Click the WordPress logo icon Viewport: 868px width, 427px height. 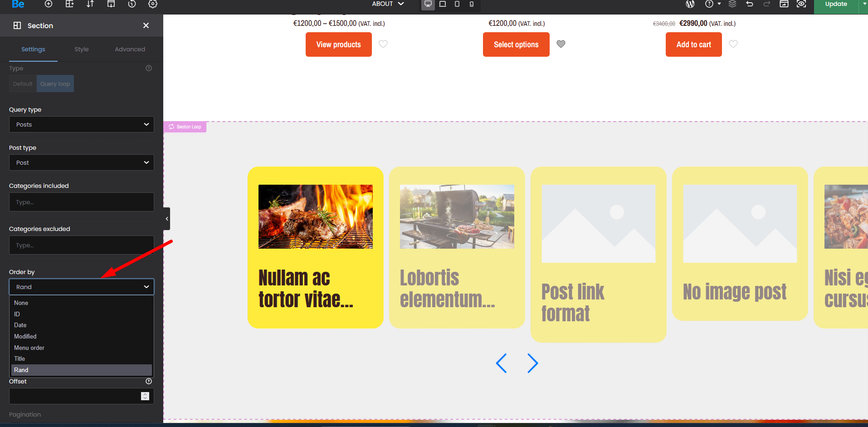click(x=690, y=4)
